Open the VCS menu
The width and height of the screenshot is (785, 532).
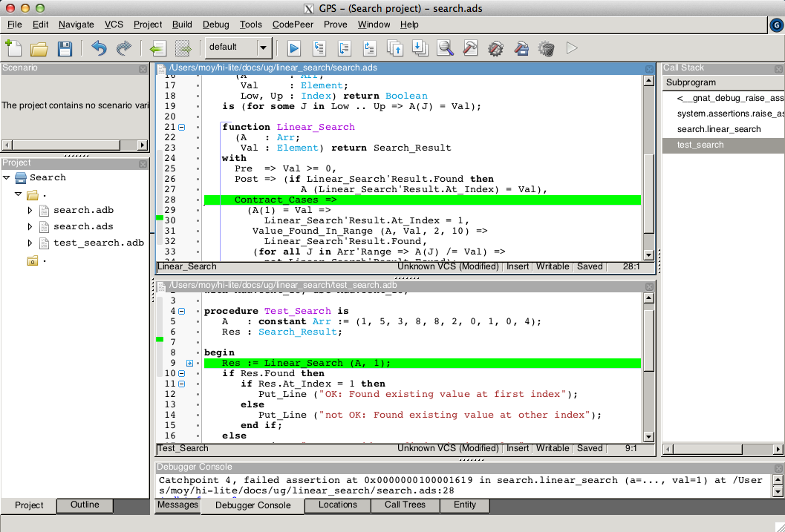[114, 24]
